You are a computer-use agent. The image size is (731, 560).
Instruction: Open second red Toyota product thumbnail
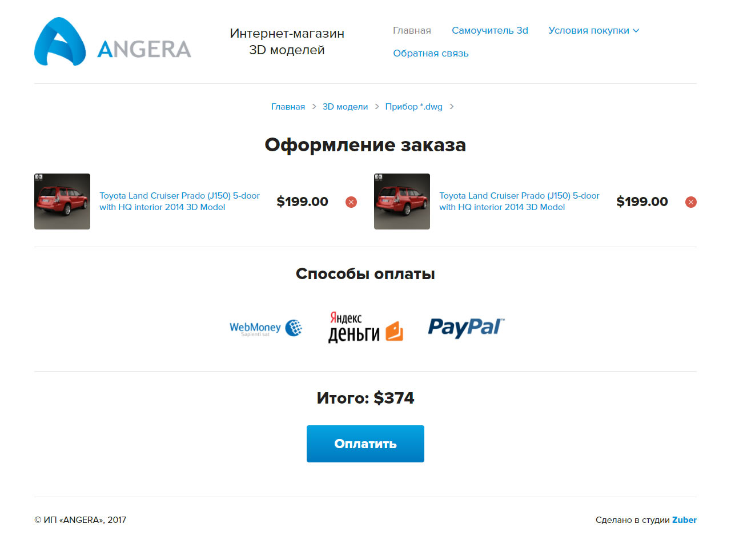click(402, 202)
